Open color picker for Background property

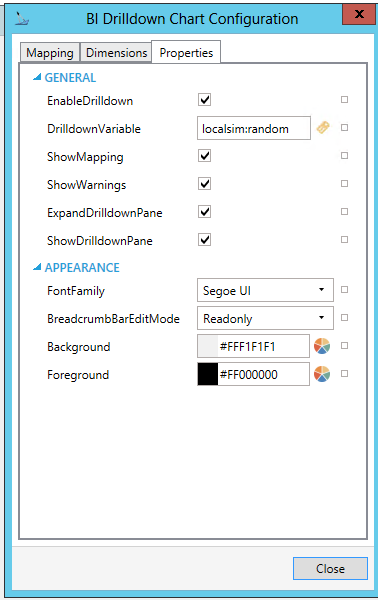pyautogui.click(x=322, y=346)
